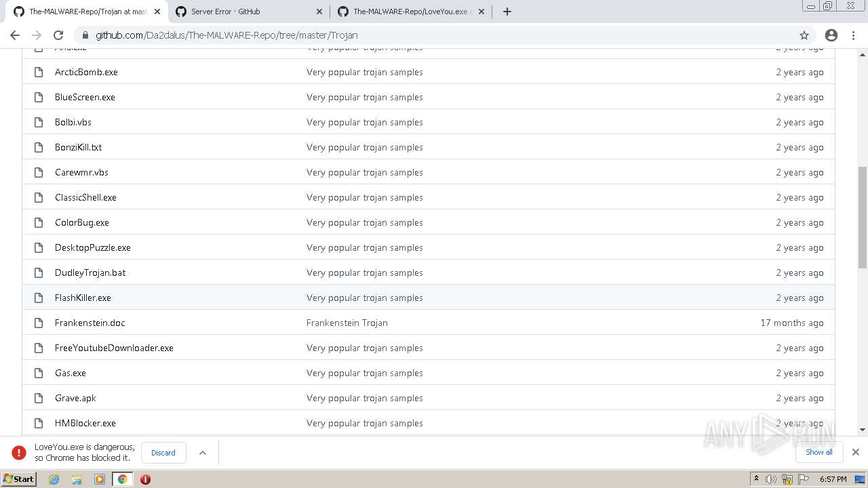Open a new browser tab
Screen dimensions: 868x488
click(x=507, y=12)
